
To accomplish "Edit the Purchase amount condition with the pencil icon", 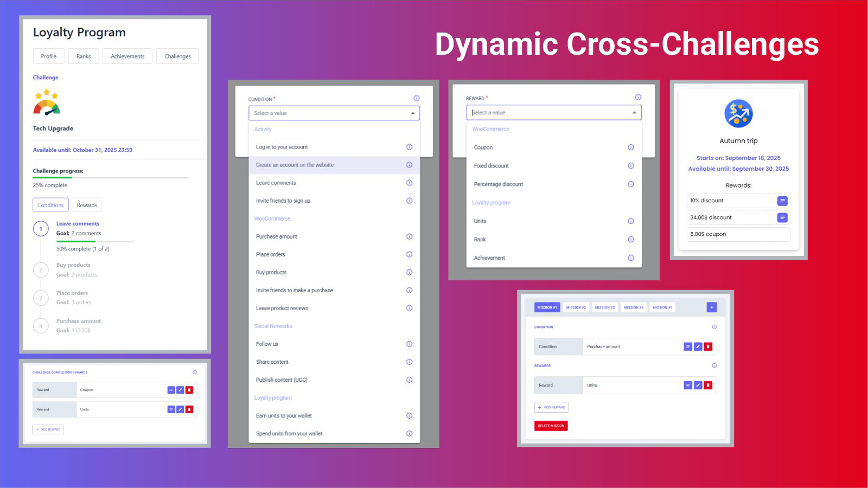I will (698, 346).
